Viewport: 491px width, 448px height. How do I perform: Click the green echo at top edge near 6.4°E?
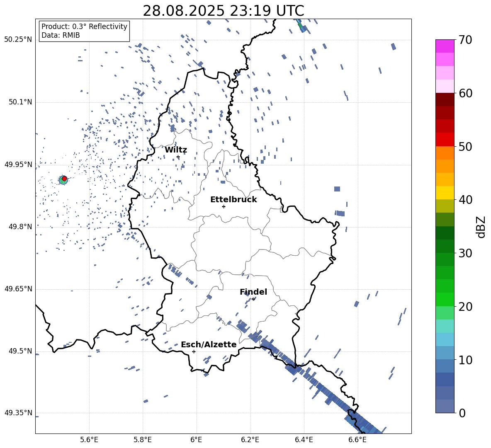pos(300,24)
